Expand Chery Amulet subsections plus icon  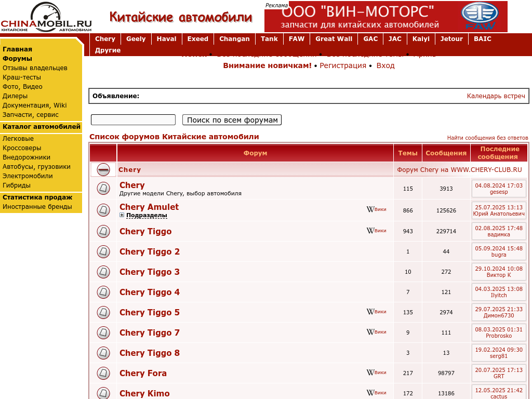122,215
